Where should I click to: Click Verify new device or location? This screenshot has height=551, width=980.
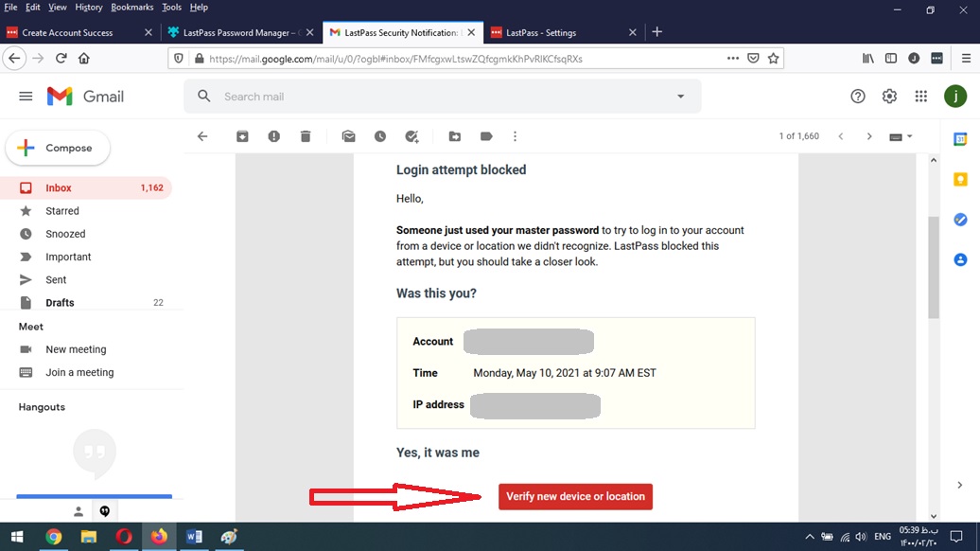click(575, 497)
